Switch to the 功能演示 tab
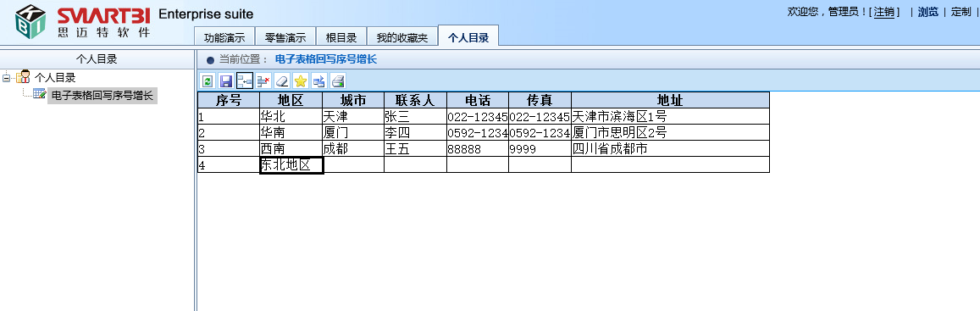This screenshot has width=980, height=311. tap(224, 37)
